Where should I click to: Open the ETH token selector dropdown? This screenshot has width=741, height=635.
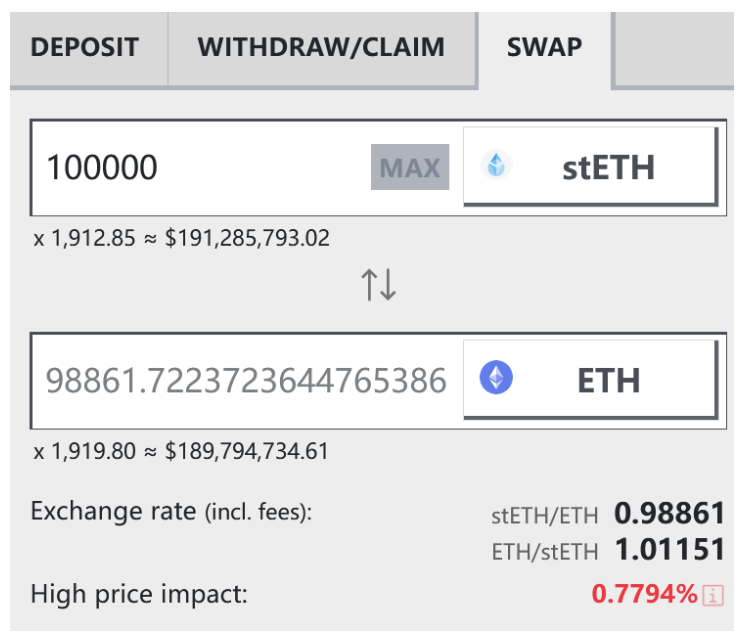[591, 379]
